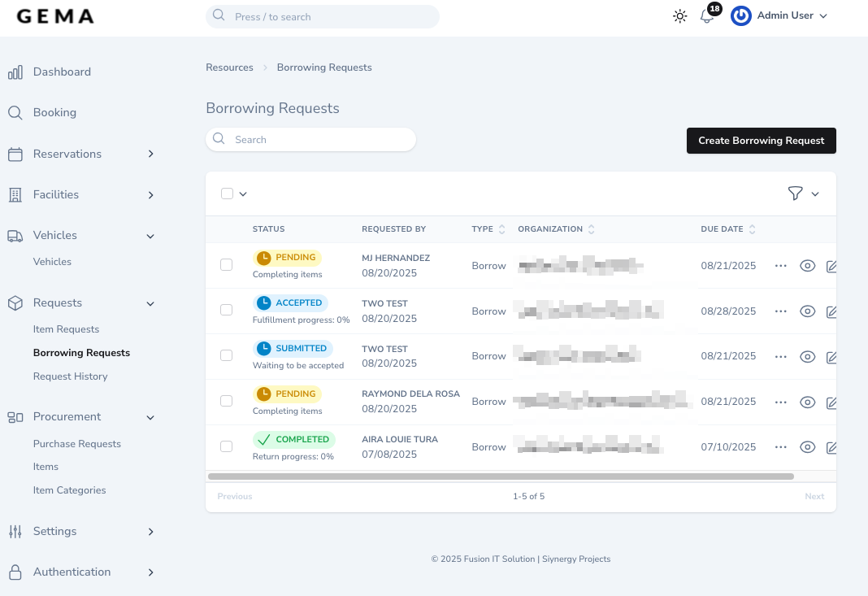Select the Raymond Dela Rosa row checkbox

(x=227, y=401)
